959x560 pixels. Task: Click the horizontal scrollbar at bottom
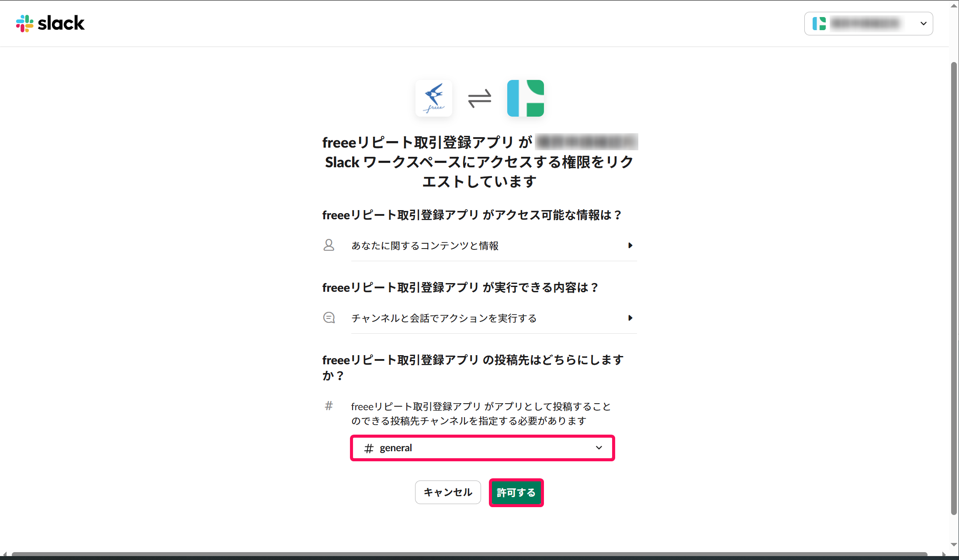coord(469,555)
